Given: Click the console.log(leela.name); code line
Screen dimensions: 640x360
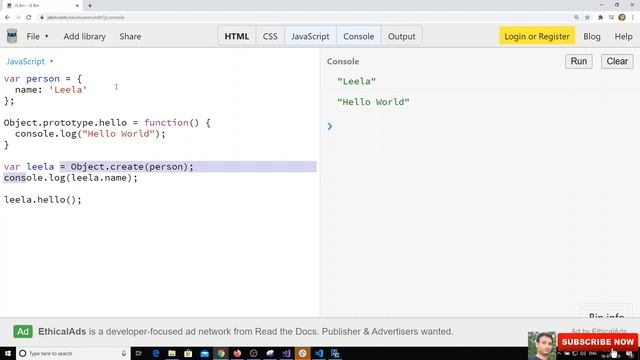Looking at the screenshot, I should click(x=71, y=178).
